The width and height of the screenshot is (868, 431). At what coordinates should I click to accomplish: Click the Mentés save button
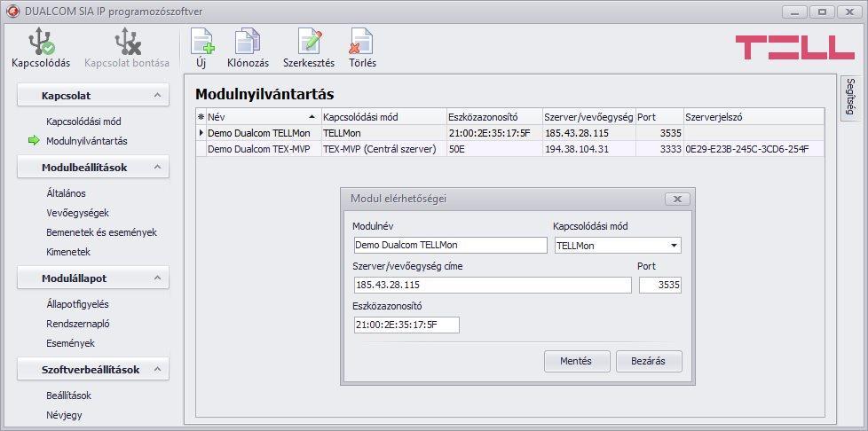(x=577, y=361)
